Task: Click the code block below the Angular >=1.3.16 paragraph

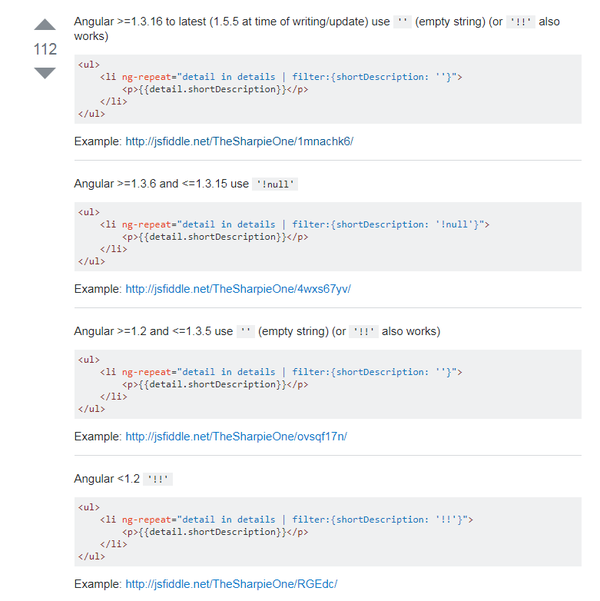Action: 327,89
